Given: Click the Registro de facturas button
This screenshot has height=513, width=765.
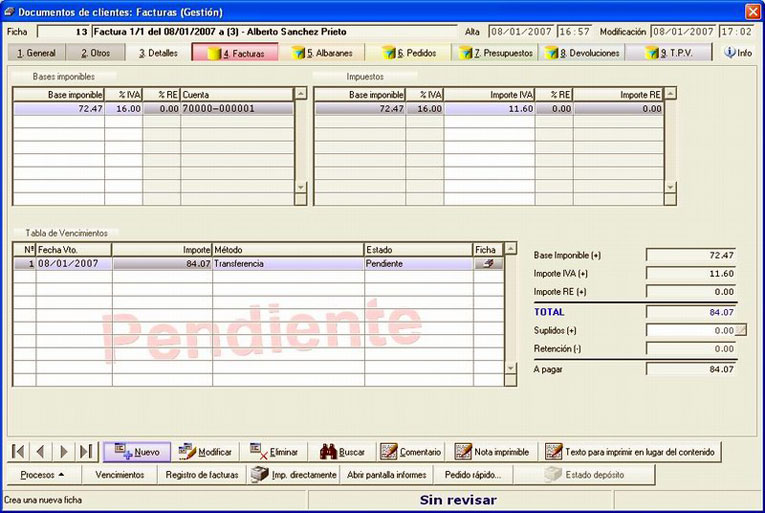Looking at the screenshot, I should 201,474.
